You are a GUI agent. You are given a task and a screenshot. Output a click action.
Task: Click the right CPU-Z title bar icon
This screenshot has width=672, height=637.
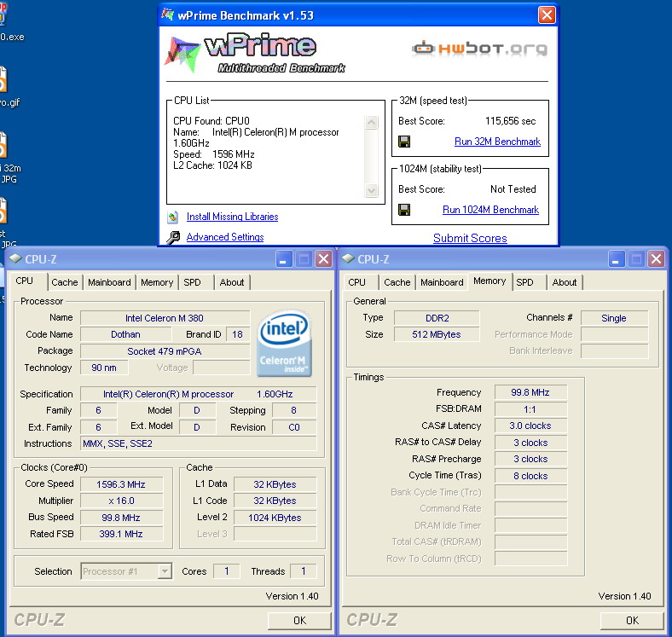click(x=348, y=258)
